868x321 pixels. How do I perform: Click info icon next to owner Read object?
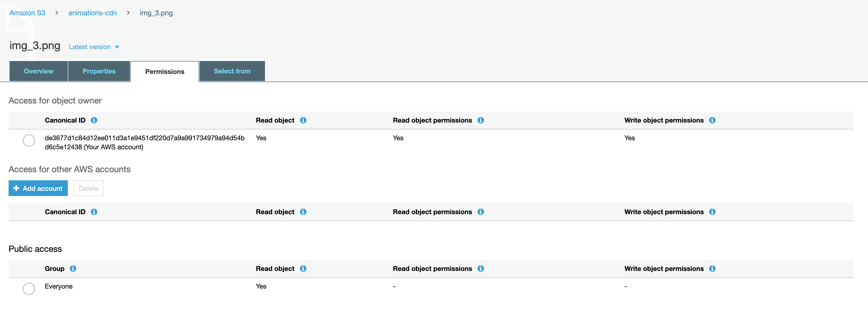point(303,120)
